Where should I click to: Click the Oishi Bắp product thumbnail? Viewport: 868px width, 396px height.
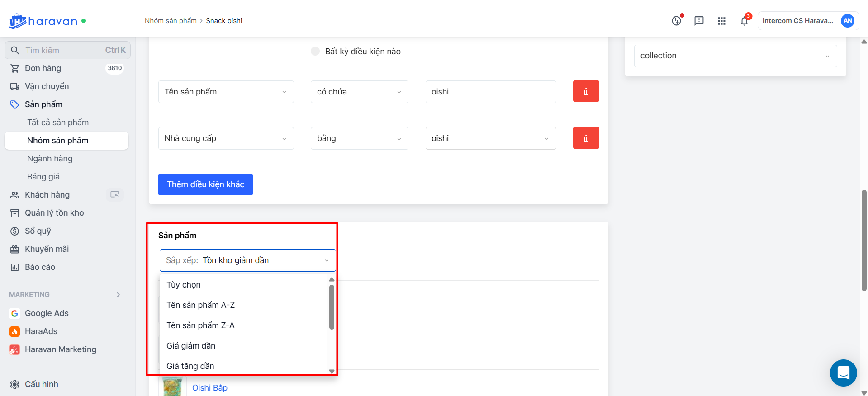pos(172,387)
